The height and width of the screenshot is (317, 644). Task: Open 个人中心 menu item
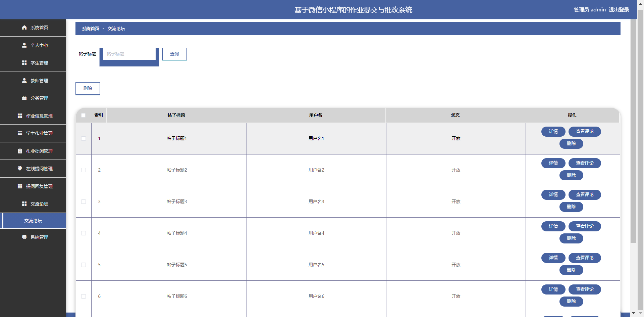(33, 45)
